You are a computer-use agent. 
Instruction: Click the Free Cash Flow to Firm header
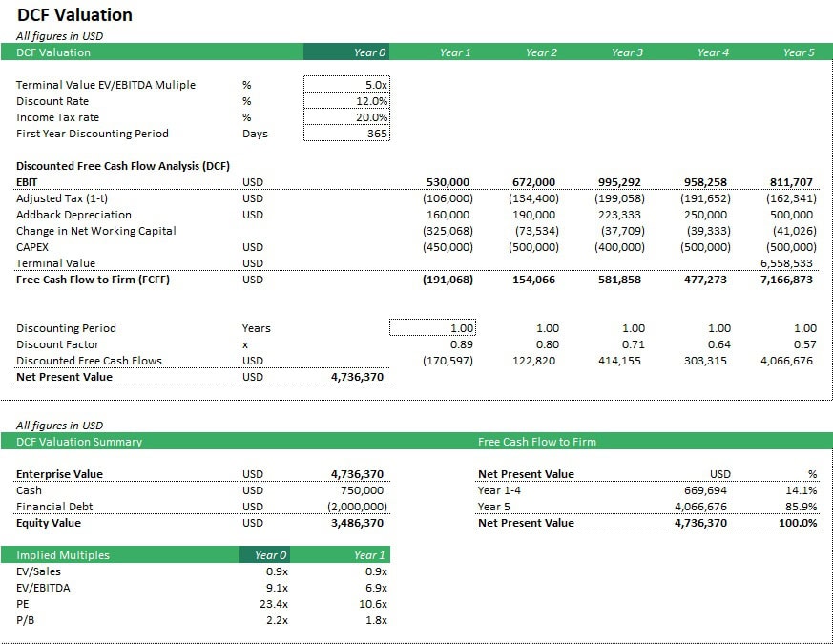(x=537, y=442)
